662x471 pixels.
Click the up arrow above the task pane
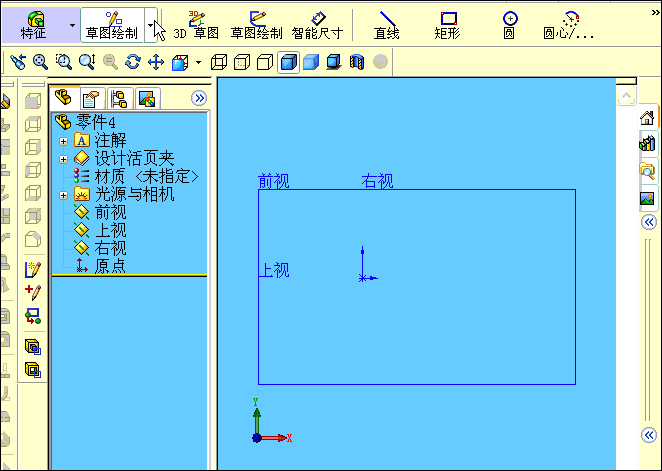(627, 97)
